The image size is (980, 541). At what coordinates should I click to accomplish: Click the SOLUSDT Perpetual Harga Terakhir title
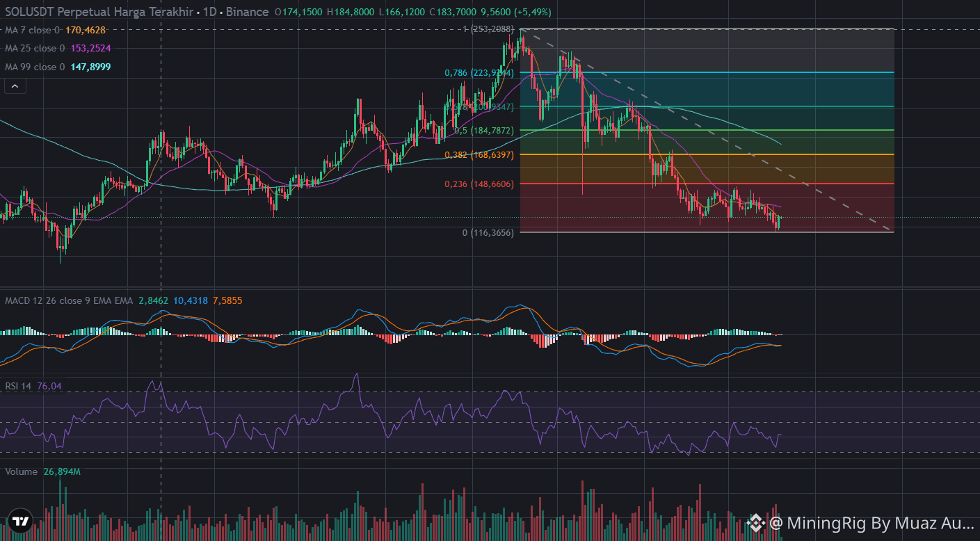click(98, 12)
